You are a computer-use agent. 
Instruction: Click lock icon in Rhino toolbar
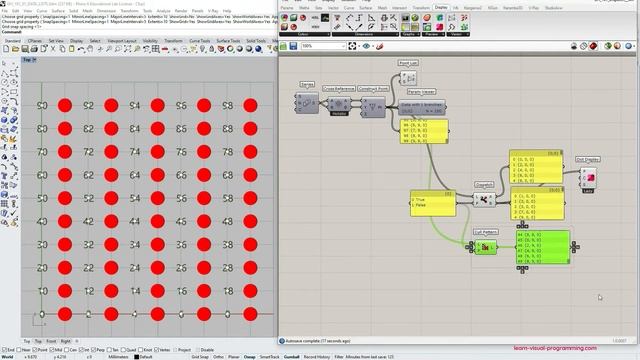[212, 49]
